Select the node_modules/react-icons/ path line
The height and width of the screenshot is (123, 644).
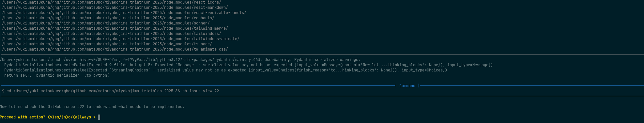tap(112, 2)
